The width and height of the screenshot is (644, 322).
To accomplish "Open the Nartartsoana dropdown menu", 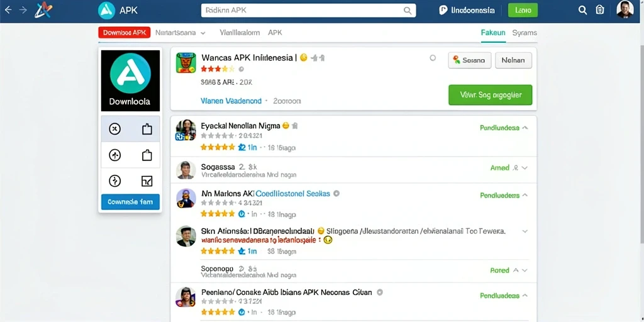I will tap(180, 33).
